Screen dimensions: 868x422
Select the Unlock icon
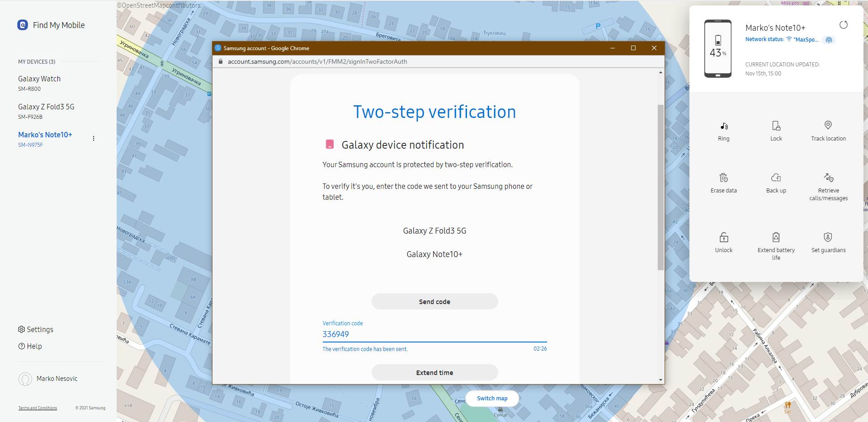click(723, 243)
